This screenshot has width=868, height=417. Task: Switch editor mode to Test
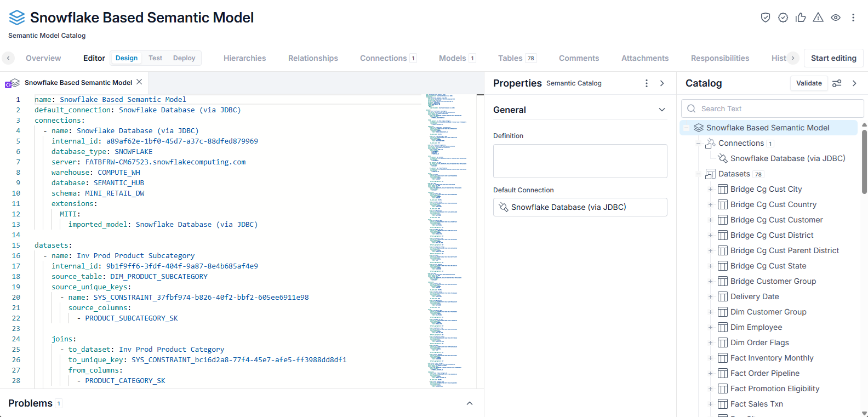155,58
